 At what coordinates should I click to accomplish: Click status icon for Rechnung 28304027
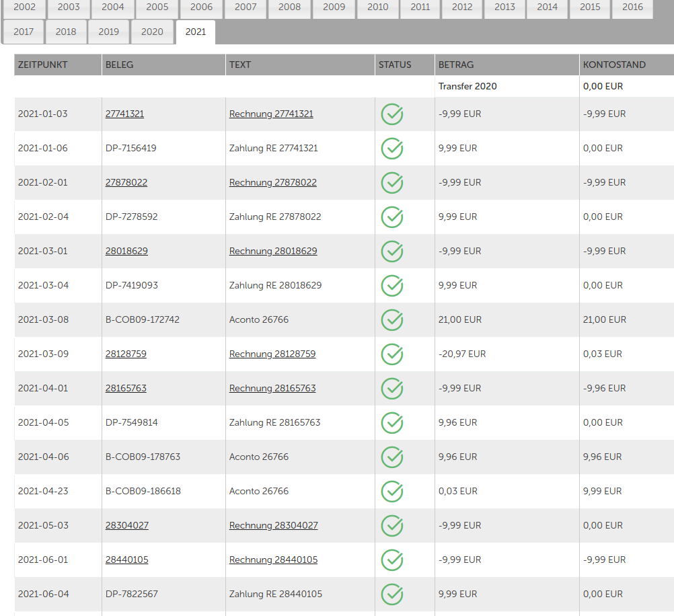[x=392, y=526]
